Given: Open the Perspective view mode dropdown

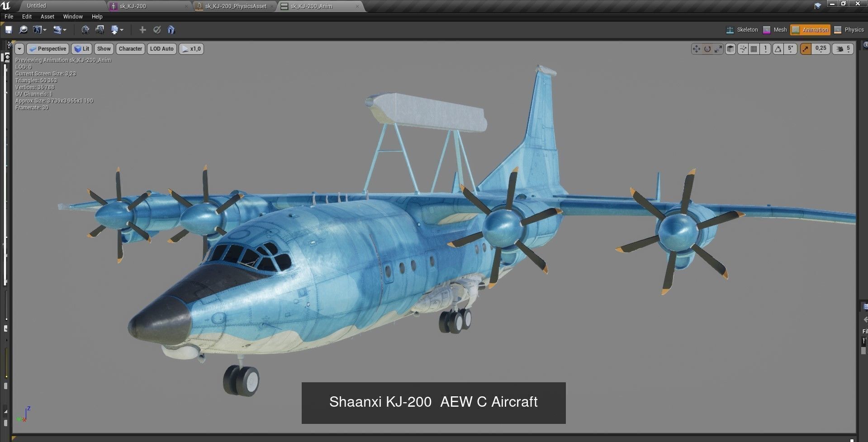Looking at the screenshot, I should 47,49.
